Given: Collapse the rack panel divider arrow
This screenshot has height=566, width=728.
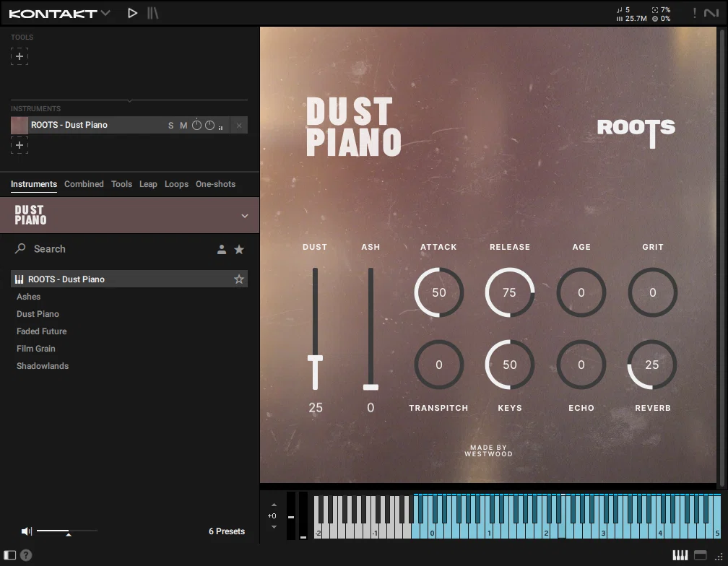Looking at the screenshot, I should pos(129,100).
